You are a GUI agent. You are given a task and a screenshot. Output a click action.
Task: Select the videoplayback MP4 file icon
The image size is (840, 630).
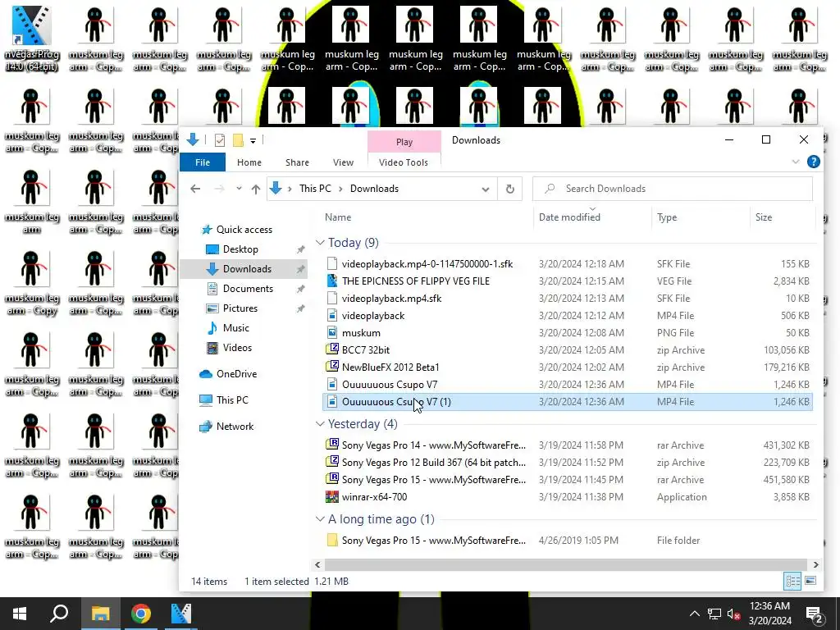pyautogui.click(x=332, y=316)
